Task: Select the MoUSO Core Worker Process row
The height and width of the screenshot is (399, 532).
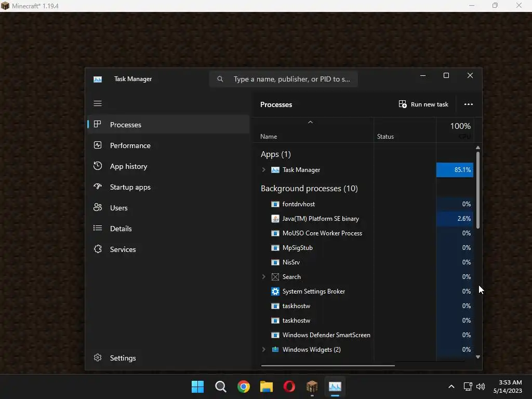Action: (x=363, y=233)
